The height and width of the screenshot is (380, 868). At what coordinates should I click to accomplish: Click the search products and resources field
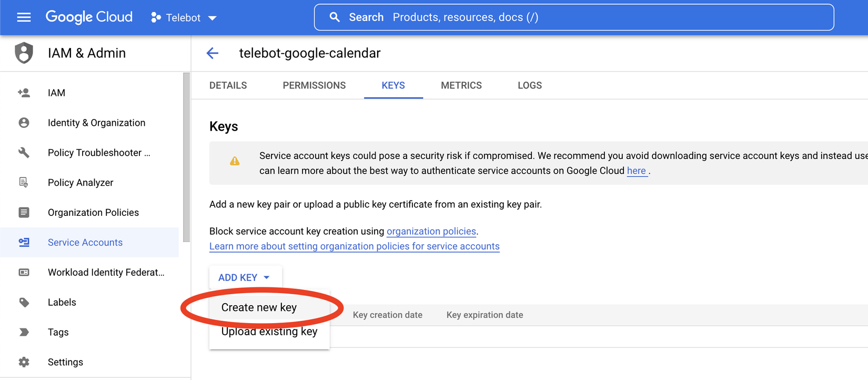pyautogui.click(x=573, y=17)
